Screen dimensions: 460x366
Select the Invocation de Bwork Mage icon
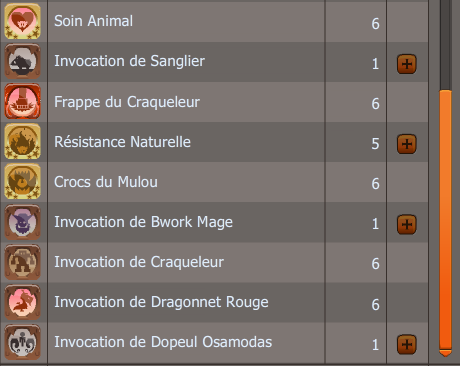(x=22, y=222)
